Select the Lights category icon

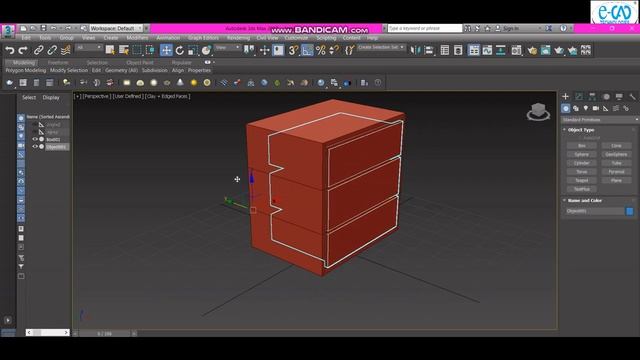(586, 109)
